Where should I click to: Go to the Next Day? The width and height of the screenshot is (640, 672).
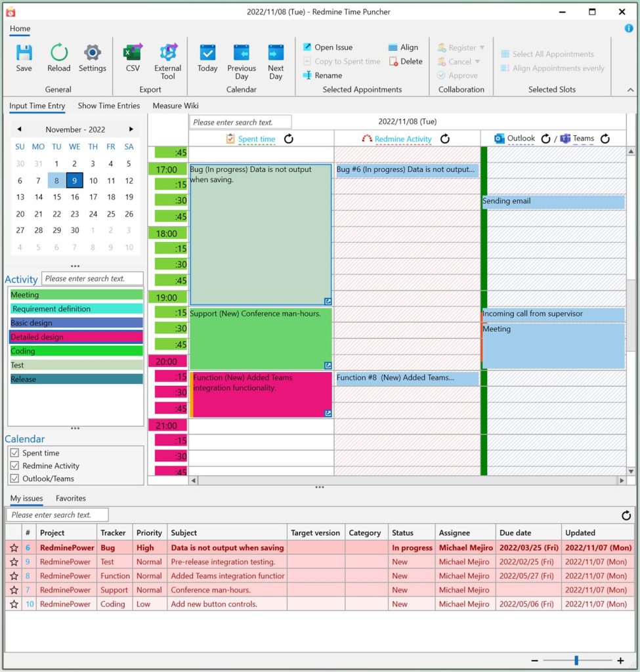(276, 52)
